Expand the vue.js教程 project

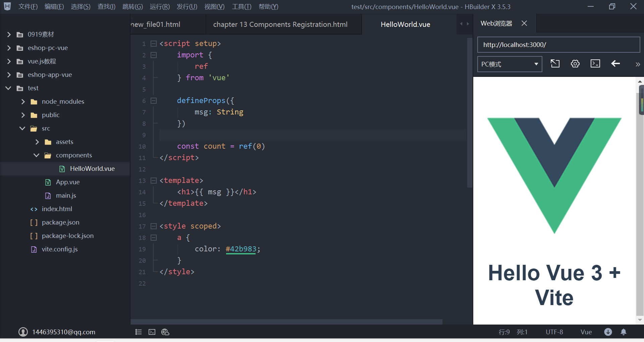point(9,61)
